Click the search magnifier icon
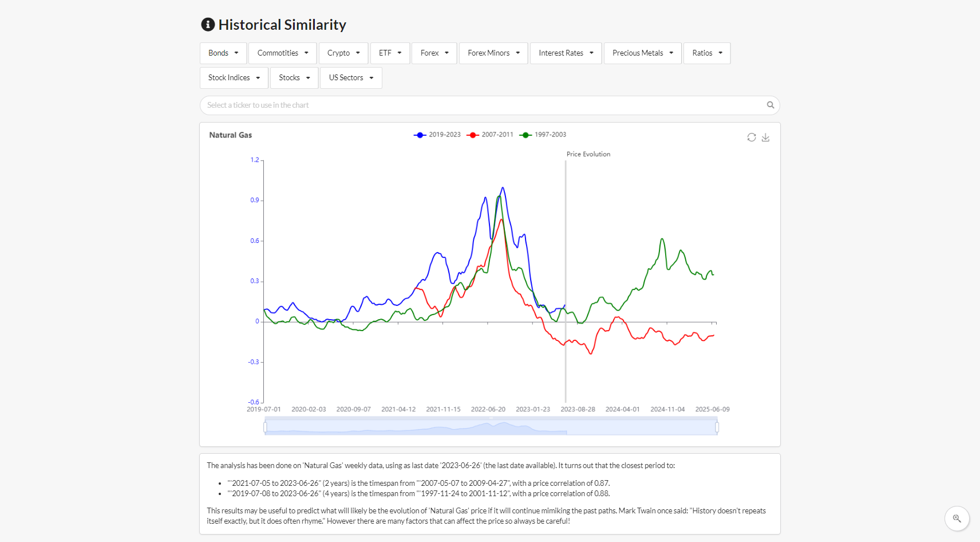Viewport: 980px width, 542px height. (x=770, y=105)
